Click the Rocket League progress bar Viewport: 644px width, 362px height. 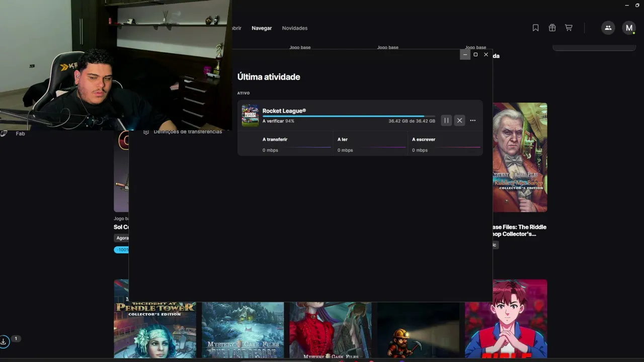point(349,116)
